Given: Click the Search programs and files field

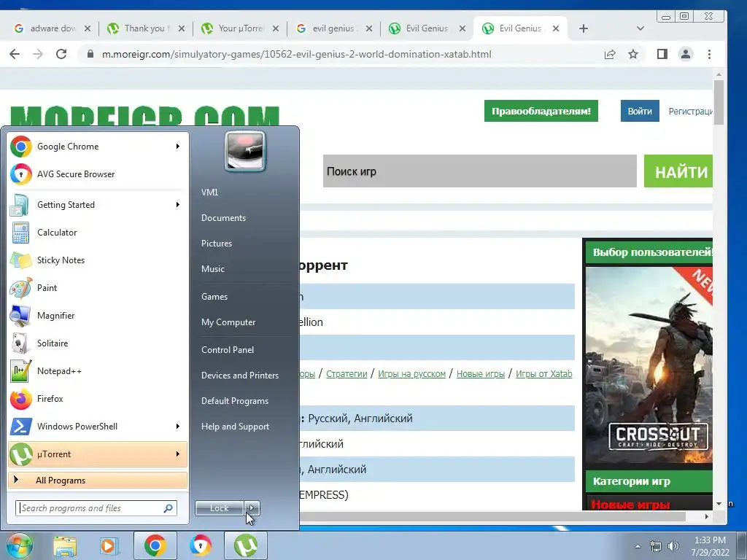Looking at the screenshot, I should [x=96, y=508].
